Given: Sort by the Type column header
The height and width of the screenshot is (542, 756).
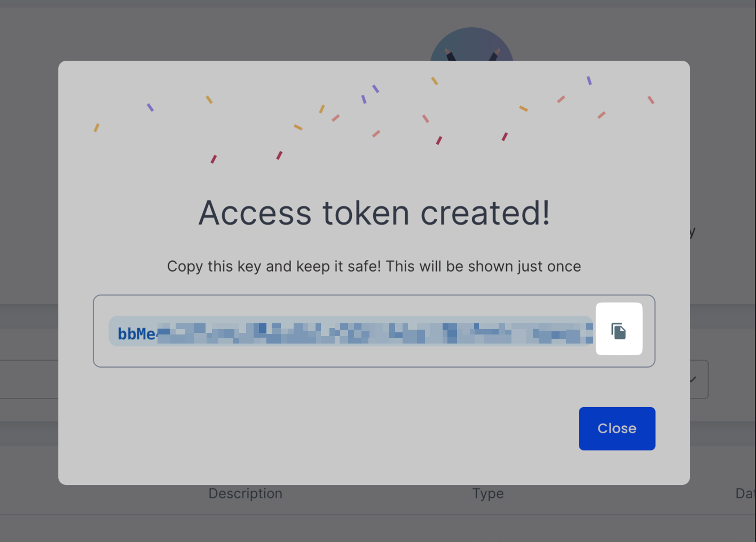Looking at the screenshot, I should tap(487, 493).
